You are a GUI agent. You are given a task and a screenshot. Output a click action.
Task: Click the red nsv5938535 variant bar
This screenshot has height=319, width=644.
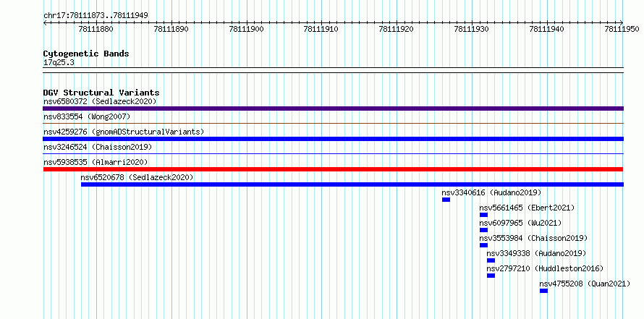pyautogui.click(x=333, y=169)
